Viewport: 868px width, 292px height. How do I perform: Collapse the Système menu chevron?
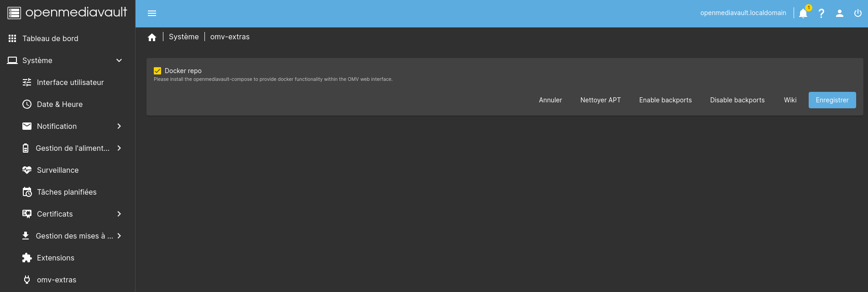tap(119, 60)
